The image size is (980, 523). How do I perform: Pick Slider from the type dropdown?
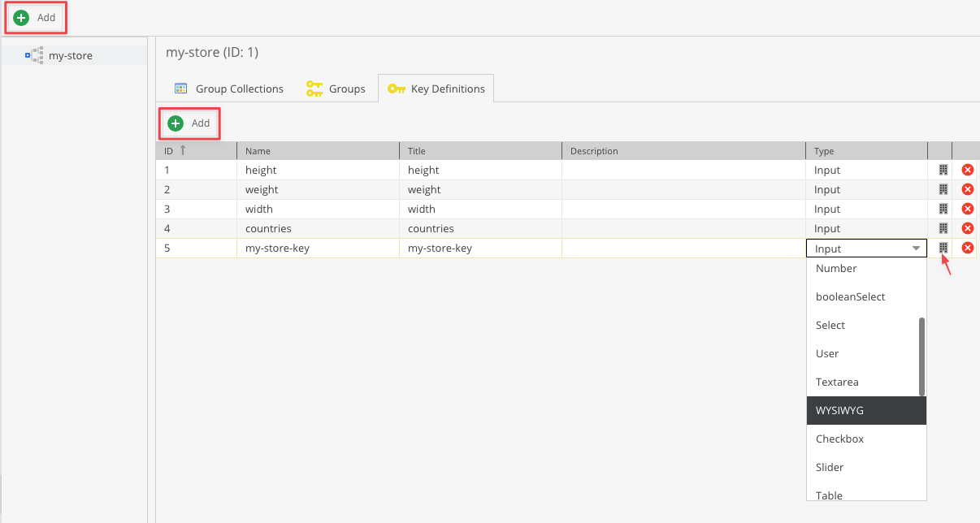coord(866,467)
